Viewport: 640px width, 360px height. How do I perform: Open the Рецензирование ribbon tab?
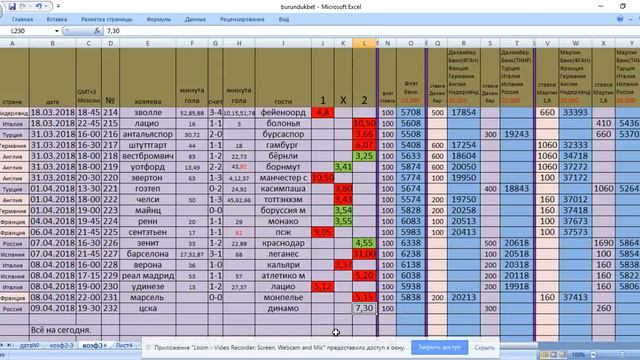tap(242, 19)
